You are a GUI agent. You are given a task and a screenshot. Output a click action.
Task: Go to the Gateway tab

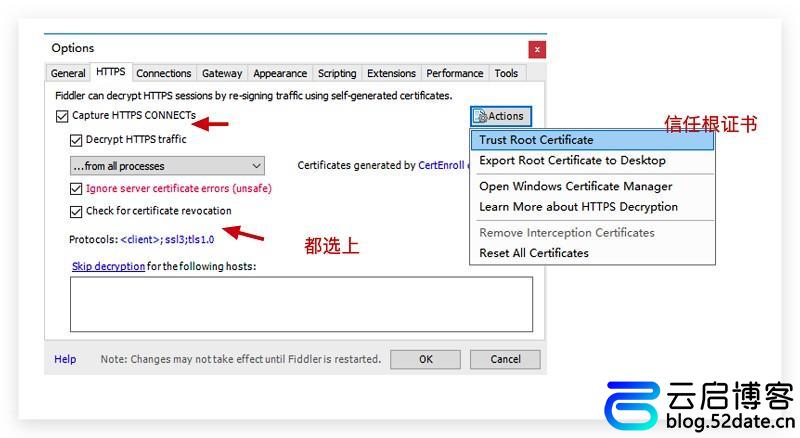click(222, 74)
